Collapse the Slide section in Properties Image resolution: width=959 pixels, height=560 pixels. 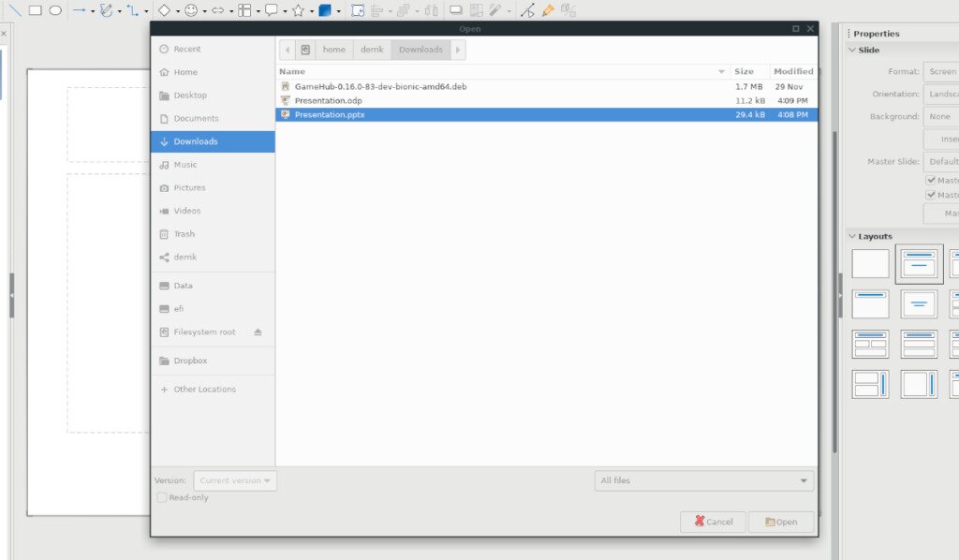852,50
